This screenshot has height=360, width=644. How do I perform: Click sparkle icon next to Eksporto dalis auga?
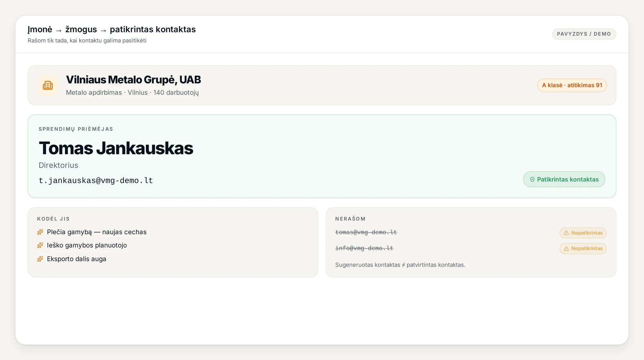point(40,259)
